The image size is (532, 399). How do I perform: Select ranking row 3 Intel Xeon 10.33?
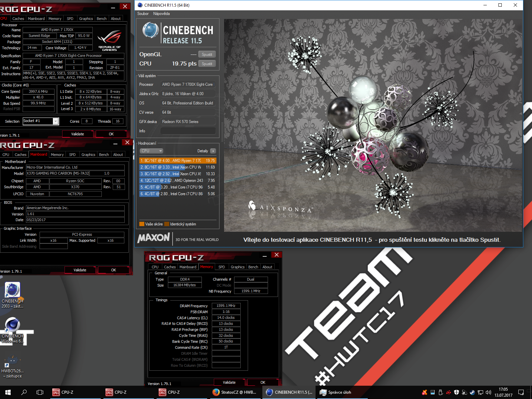click(178, 174)
